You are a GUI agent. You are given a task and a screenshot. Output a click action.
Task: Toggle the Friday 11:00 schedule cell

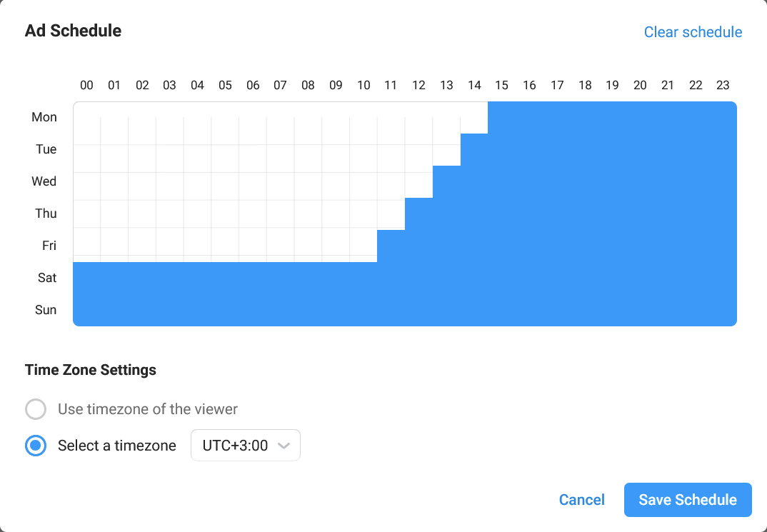pos(391,246)
